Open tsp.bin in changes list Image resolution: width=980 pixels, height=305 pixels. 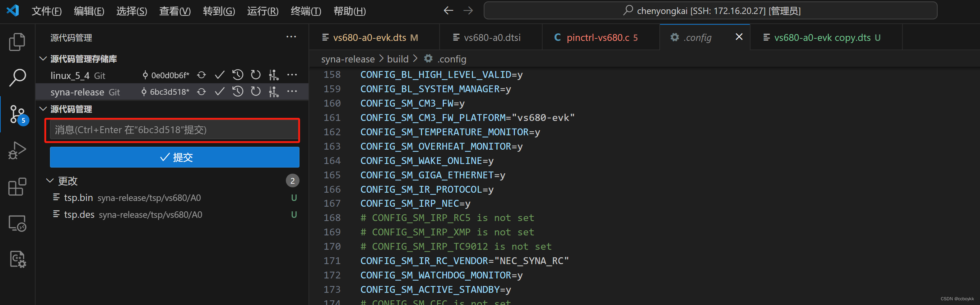175,198
